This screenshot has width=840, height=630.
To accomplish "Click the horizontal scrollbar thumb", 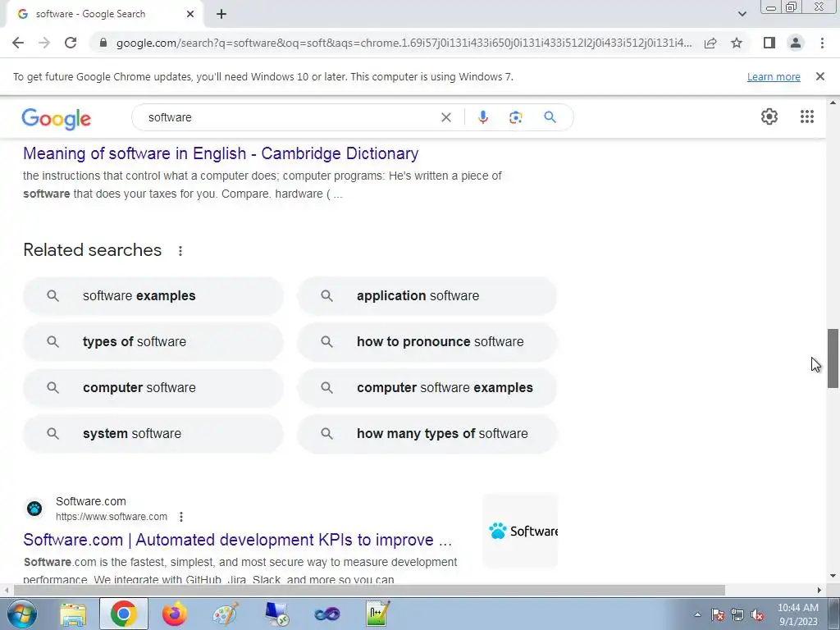I will point(369,591).
